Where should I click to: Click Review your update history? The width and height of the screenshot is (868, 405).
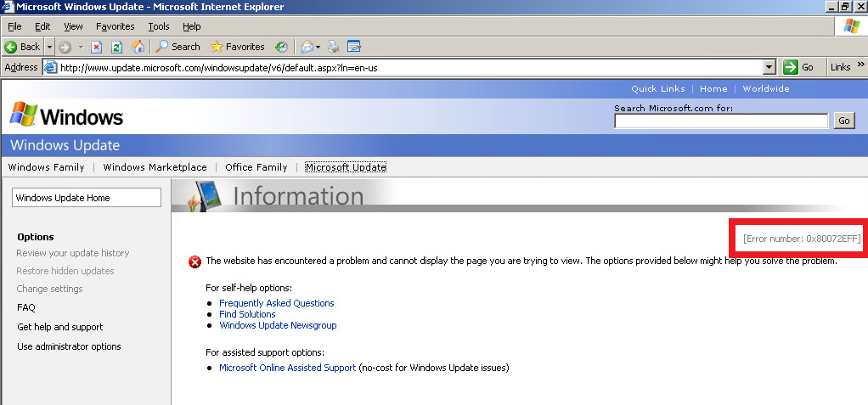click(72, 253)
